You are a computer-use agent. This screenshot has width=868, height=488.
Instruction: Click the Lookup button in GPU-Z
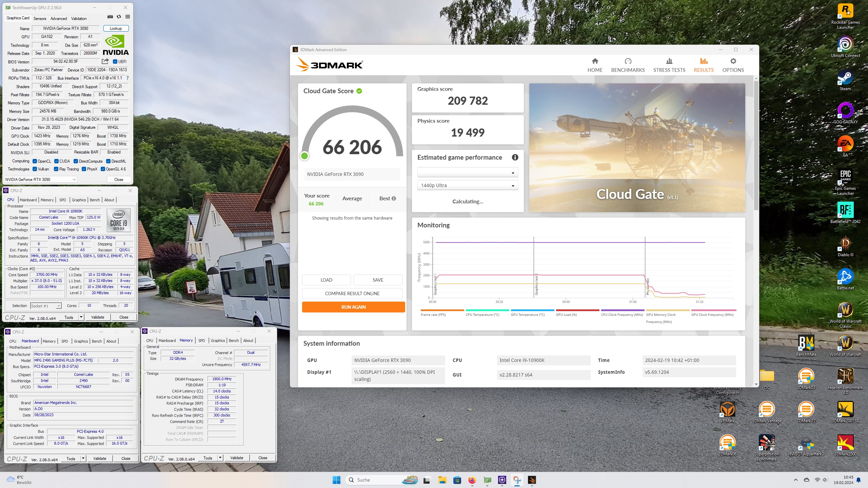116,28
